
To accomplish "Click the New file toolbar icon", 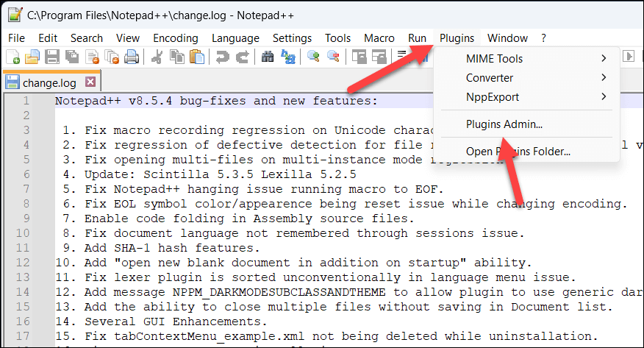I will (13, 57).
